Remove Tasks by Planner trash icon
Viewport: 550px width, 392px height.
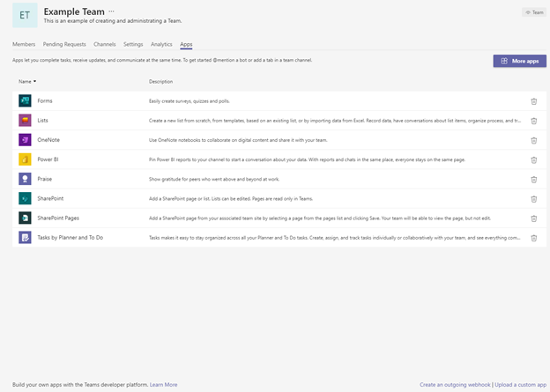point(534,238)
